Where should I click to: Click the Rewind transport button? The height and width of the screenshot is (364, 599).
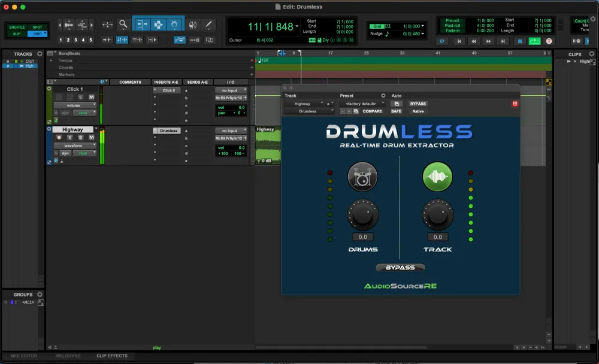click(474, 41)
